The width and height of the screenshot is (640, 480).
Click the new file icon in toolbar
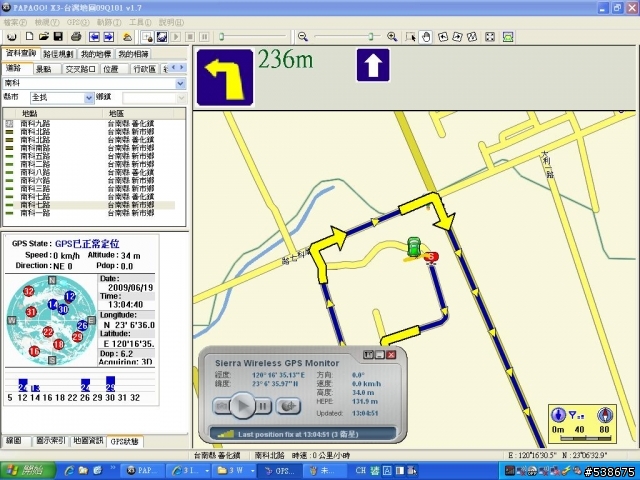click(x=29, y=37)
